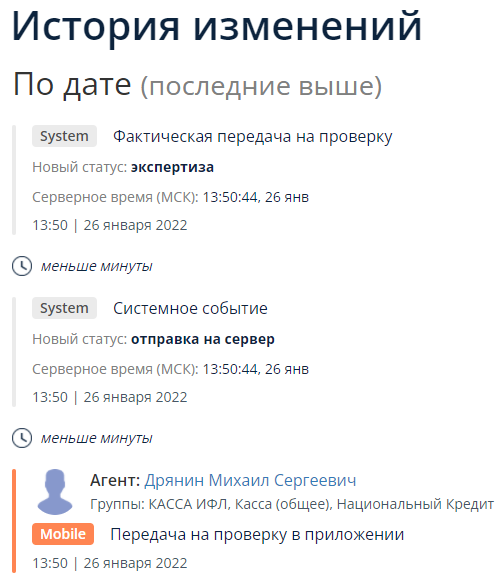
Task: Click the first clock icon beside меньше минуты
Action: point(22,266)
